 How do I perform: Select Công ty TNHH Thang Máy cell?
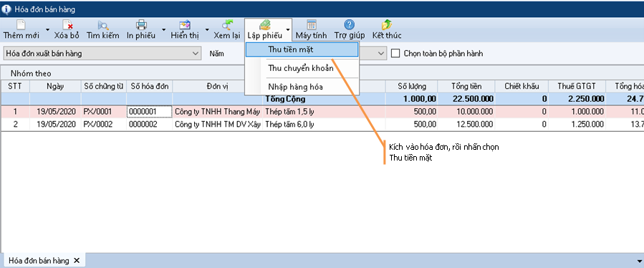pyautogui.click(x=217, y=111)
